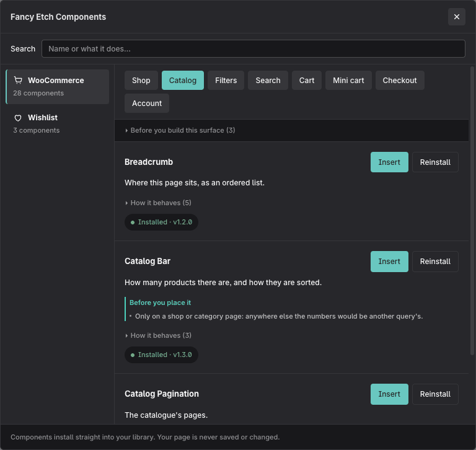Select the WooCommerce category
The image size is (476, 450).
(58, 87)
